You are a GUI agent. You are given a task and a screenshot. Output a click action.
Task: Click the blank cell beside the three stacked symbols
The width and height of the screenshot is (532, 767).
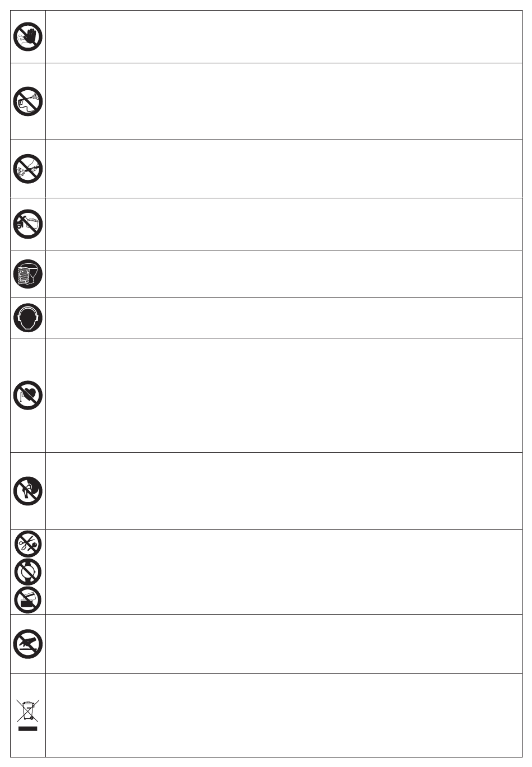coord(284,572)
